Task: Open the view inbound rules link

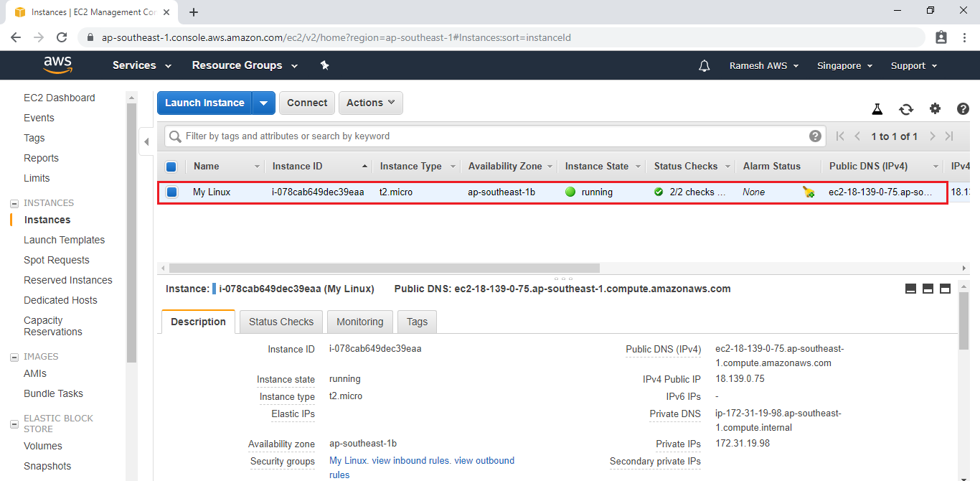Action: point(410,461)
